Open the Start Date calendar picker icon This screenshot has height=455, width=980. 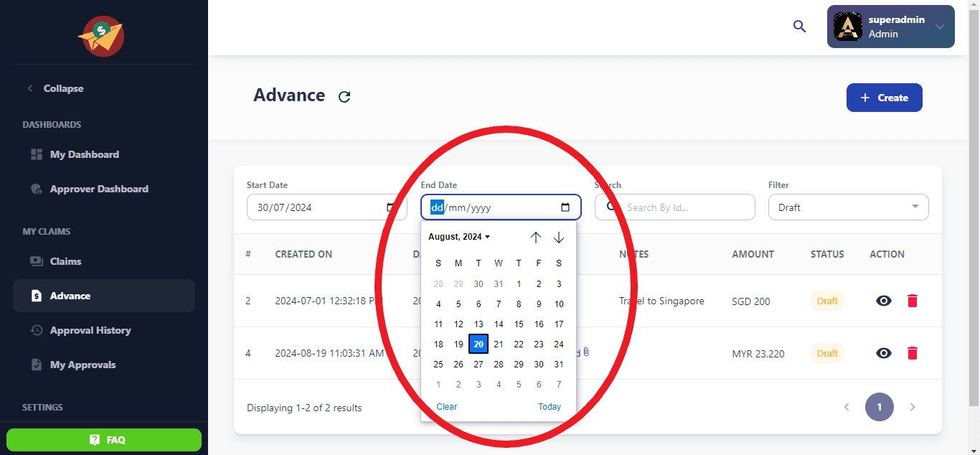point(391,207)
